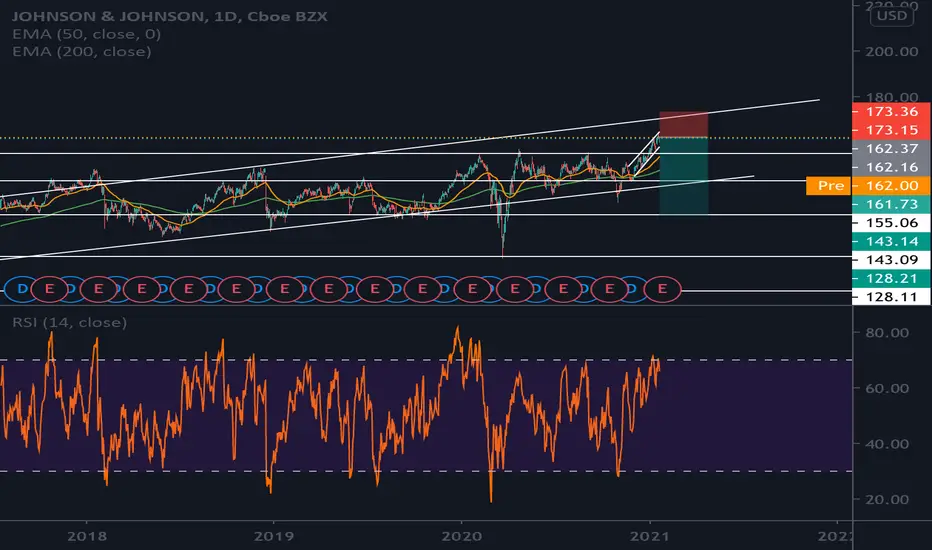Select the green profit target zone of the position
932x550 pixels.
684,176
